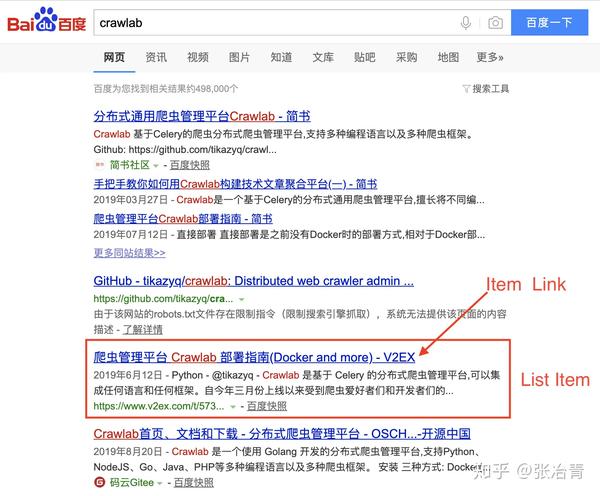Image resolution: width=600 pixels, height=496 pixels.
Task: Click the https://www.v2ex.com/t/573... URL
Action: coord(159,406)
